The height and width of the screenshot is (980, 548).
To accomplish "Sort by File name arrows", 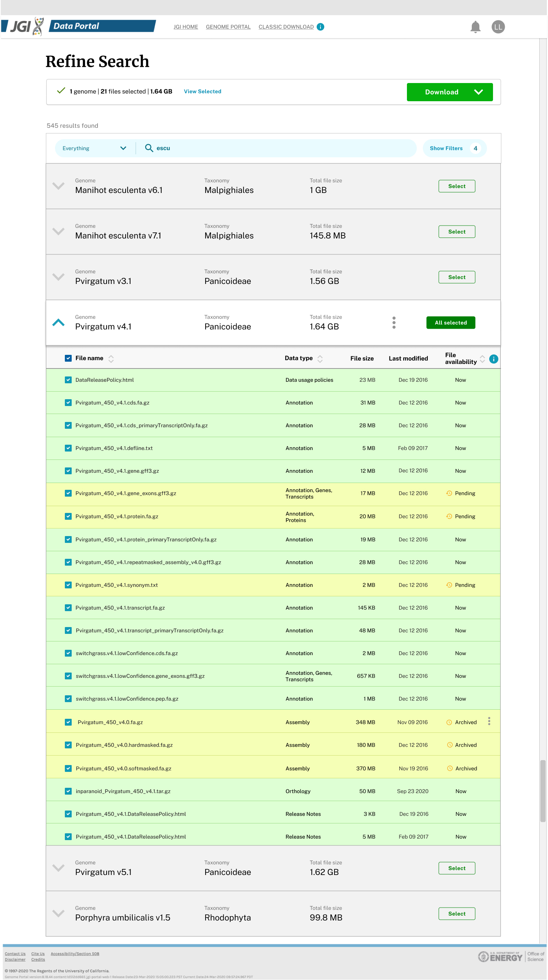I will (x=111, y=358).
